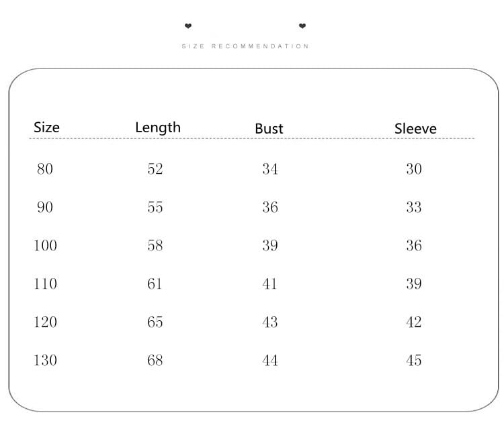Image resolution: width=504 pixels, height=427 pixels.
Task: Click the size 130 row label
Action: (x=45, y=360)
